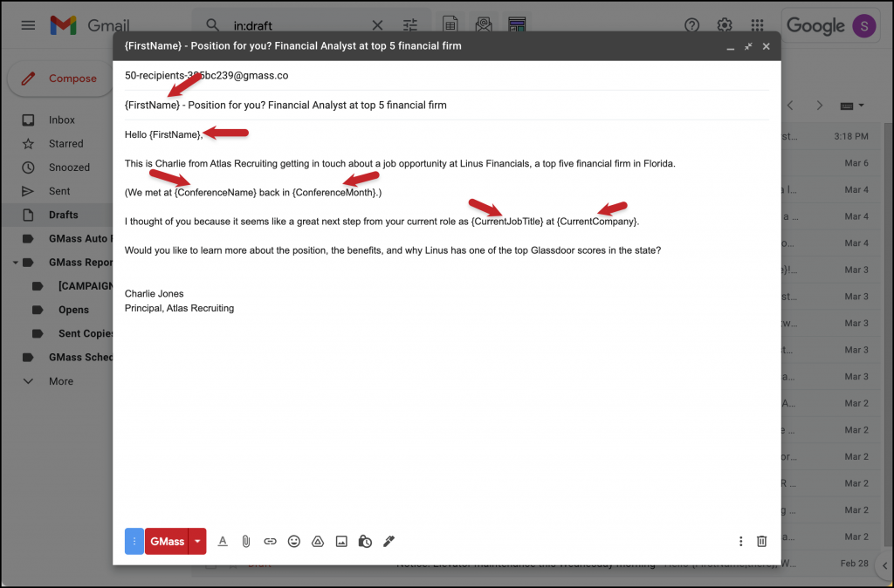
Task: Insert an emoji into the draft
Action: [x=294, y=541]
